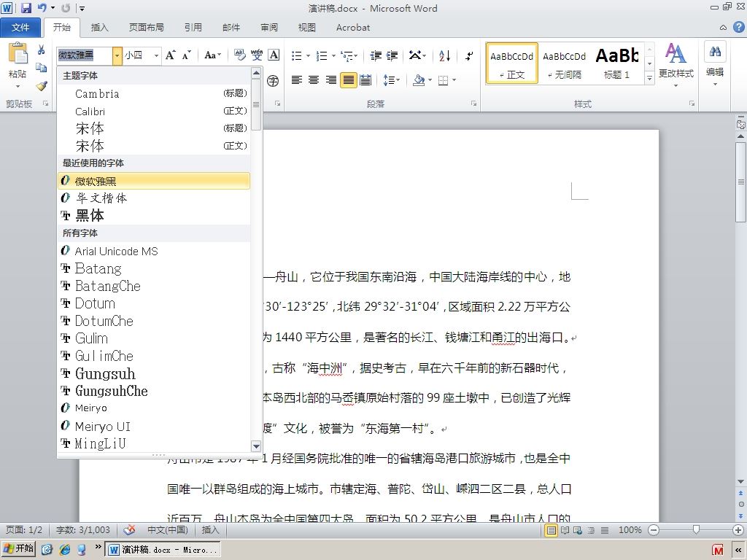This screenshot has width=747, height=560.
Task: Switch to the 页面布局 tab
Action: click(x=146, y=28)
